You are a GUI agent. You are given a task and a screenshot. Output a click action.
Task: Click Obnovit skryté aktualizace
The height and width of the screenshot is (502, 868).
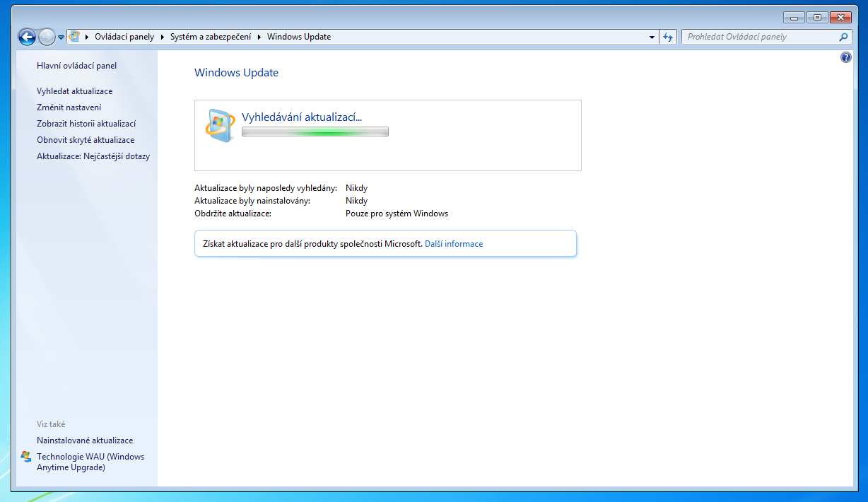click(x=86, y=140)
